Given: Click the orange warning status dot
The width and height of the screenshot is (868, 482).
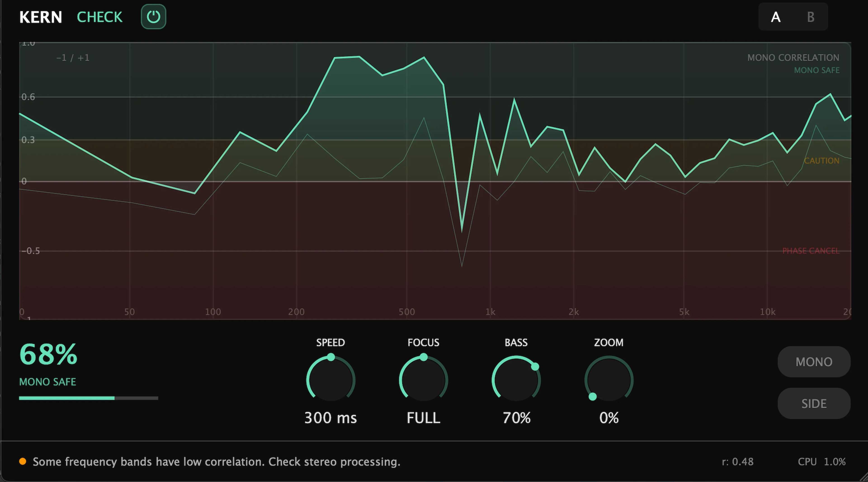Looking at the screenshot, I should pyautogui.click(x=23, y=461).
